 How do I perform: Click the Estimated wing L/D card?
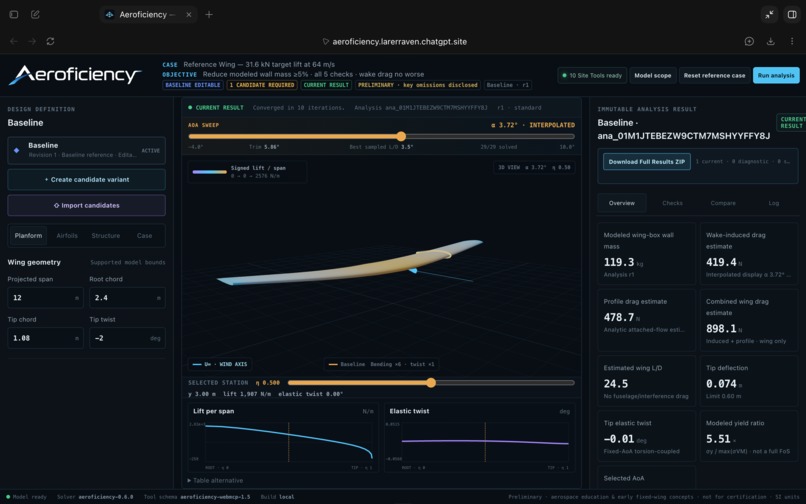pyautogui.click(x=646, y=381)
